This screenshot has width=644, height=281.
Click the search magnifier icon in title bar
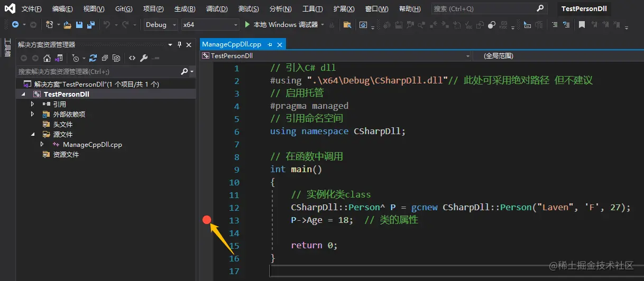(540, 8)
